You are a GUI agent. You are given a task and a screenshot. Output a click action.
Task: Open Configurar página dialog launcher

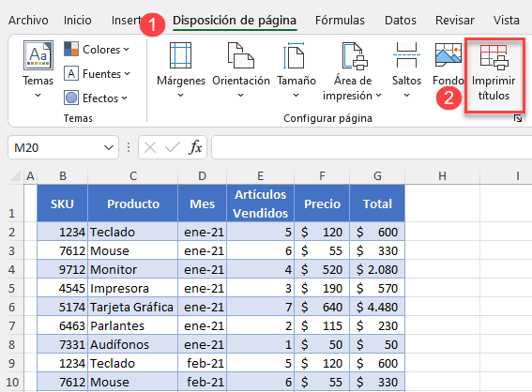point(518,118)
